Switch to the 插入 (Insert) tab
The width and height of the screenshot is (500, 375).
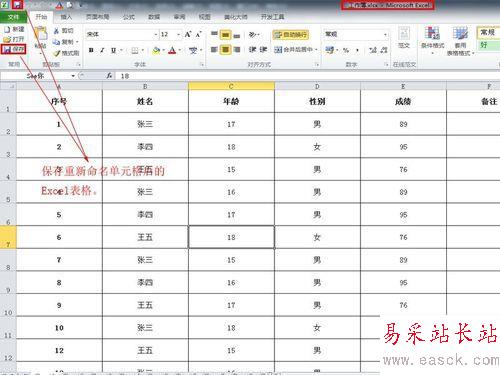(66, 17)
